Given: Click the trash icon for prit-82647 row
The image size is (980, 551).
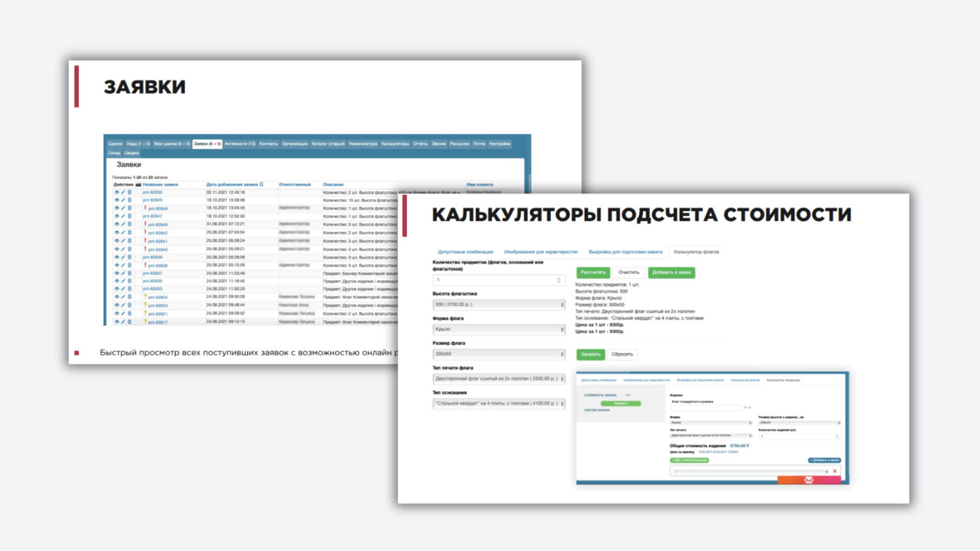Looking at the screenshot, I should pyautogui.click(x=130, y=216).
